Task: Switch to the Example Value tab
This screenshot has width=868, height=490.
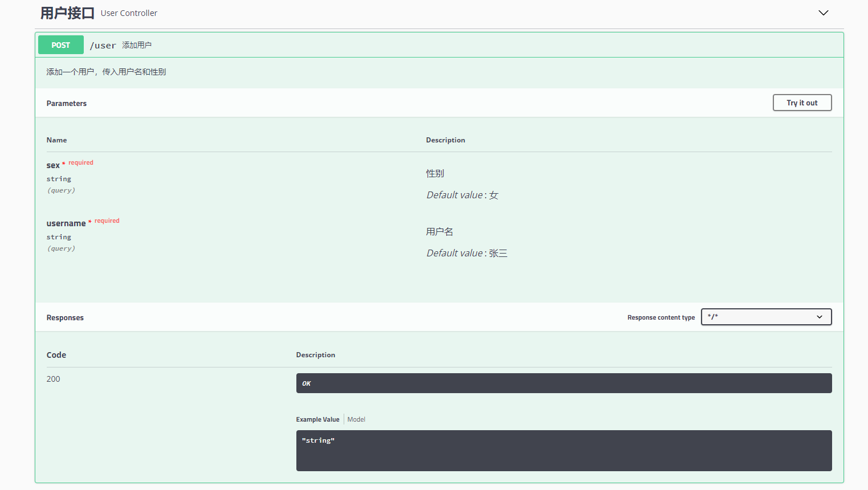Action: coord(317,419)
